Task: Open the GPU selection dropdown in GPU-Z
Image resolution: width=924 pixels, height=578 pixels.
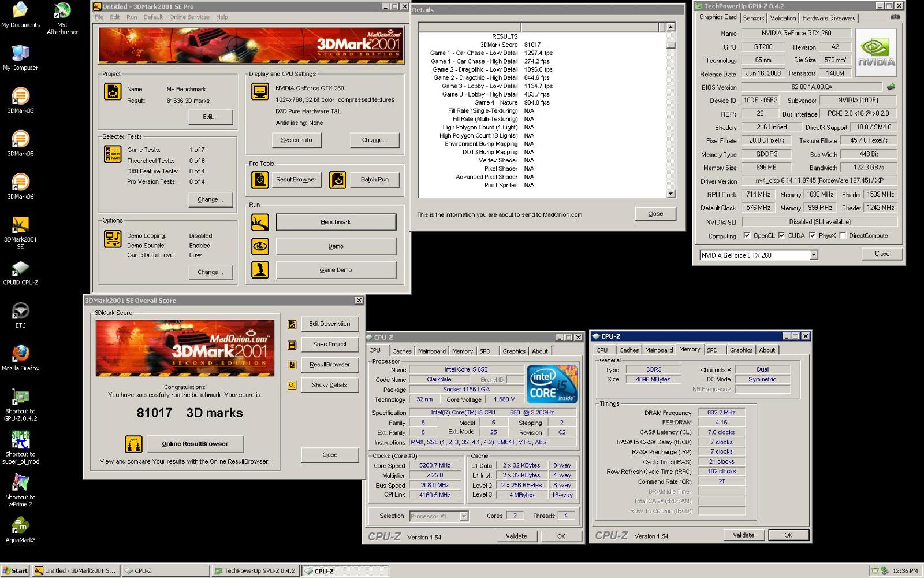Action: tap(814, 255)
